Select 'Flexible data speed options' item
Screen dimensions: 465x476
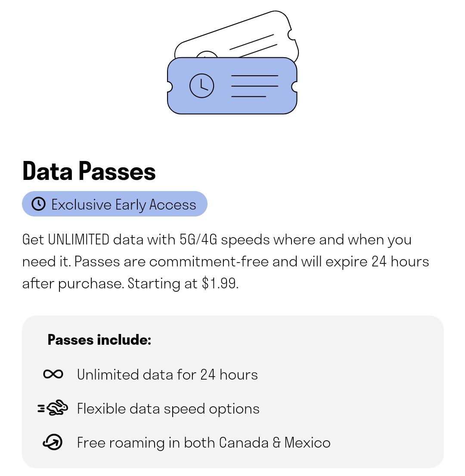pyautogui.click(x=168, y=409)
